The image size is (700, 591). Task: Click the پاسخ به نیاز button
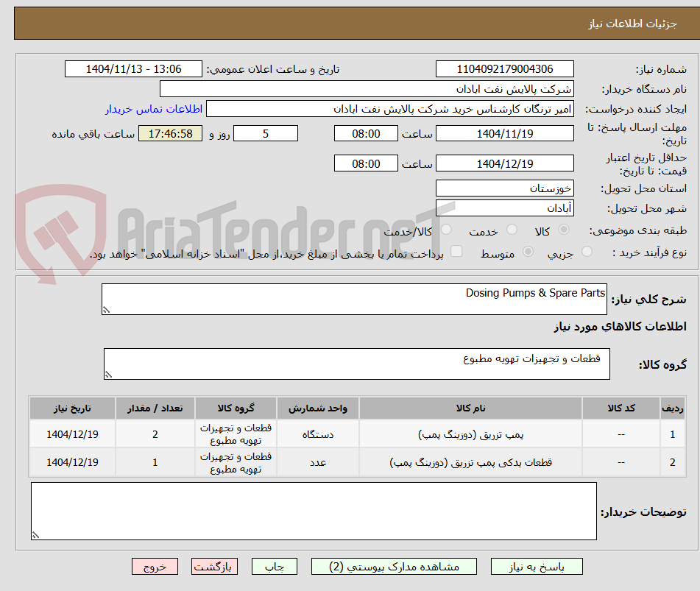click(537, 567)
